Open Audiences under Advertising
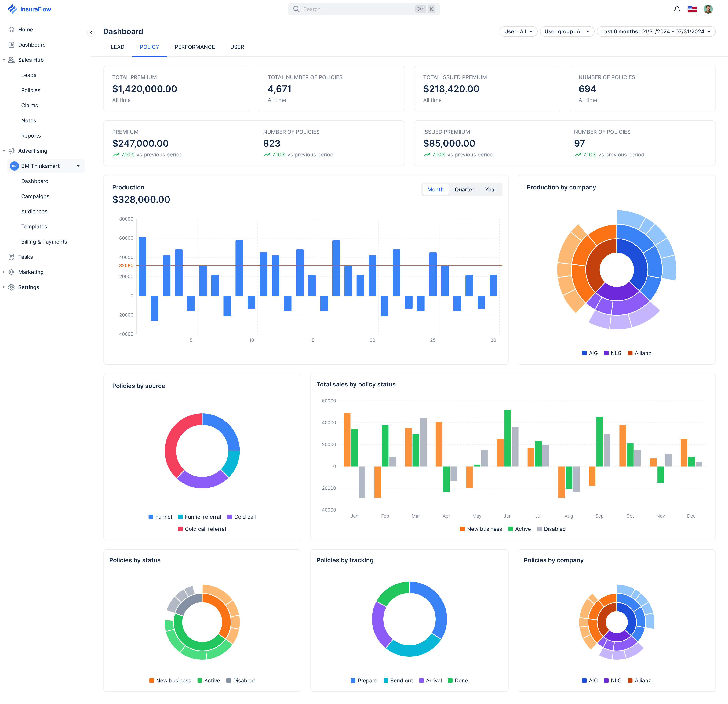Image resolution: width=728 pixels, height=704 pixels. [34, 212]
